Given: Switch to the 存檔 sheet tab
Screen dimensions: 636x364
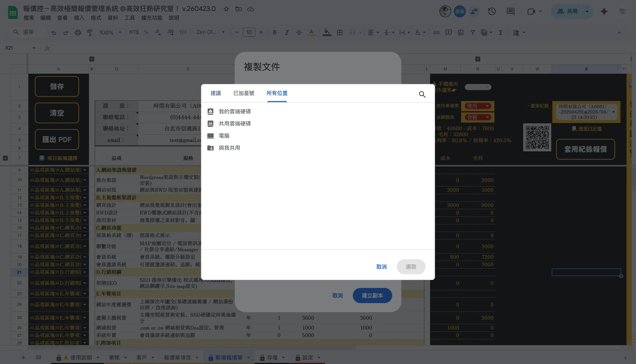Looking at the screenshot, I should pyautogui.click(x=272, y=358).
